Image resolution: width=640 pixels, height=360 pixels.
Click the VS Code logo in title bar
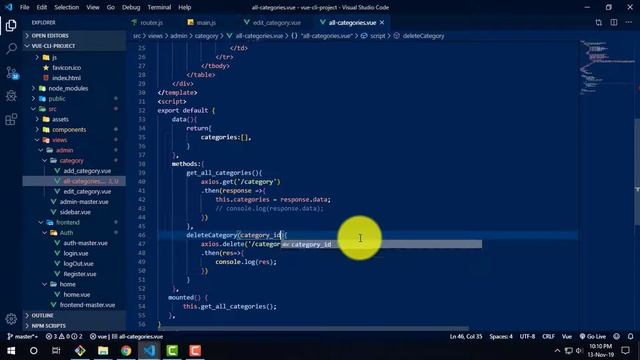click(9, 7)
